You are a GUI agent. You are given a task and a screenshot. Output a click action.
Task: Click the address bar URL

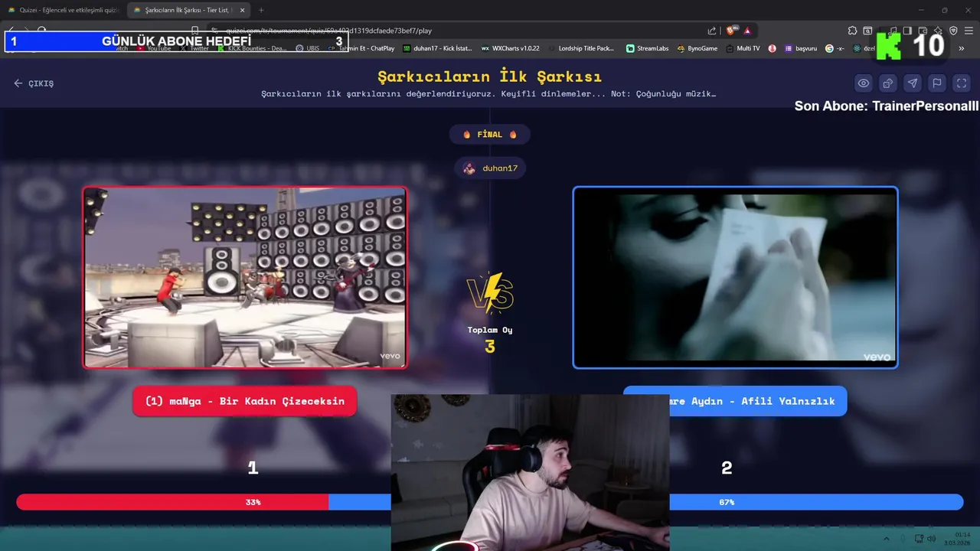click(328, 31)
